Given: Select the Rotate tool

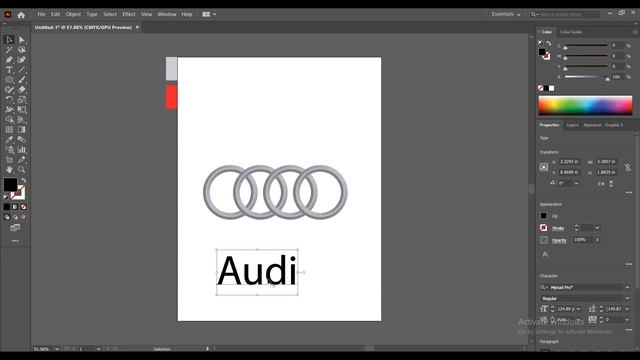Looking at the screenshot, I should point(9,100).
